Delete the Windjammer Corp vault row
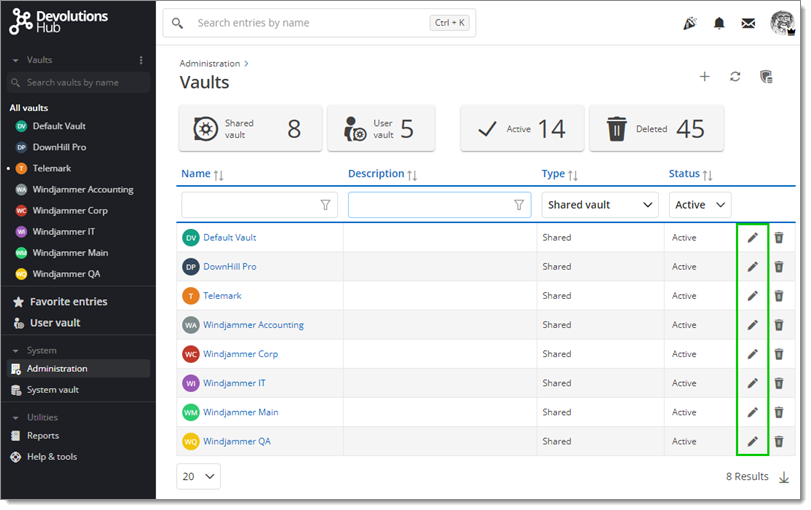The width and height of the screenshot is (811, 510). point(778,354)
